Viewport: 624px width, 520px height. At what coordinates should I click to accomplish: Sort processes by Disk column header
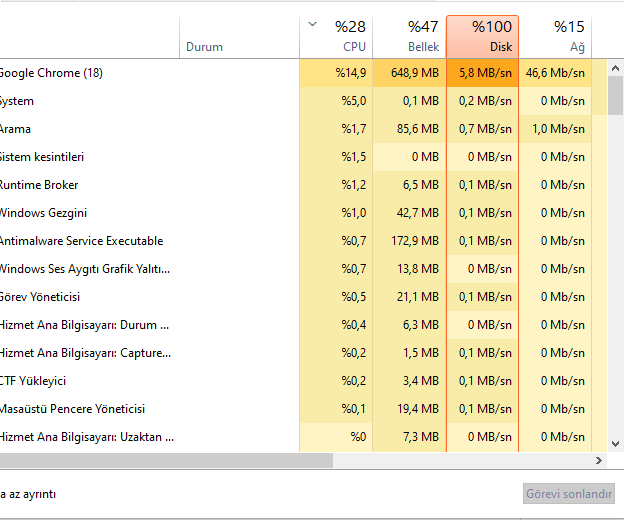(483, 36)
